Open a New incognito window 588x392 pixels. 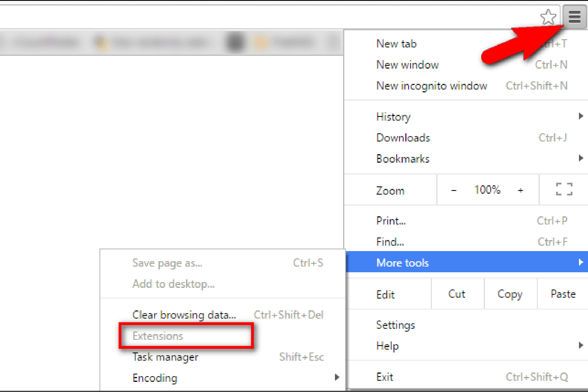[467, 86]
